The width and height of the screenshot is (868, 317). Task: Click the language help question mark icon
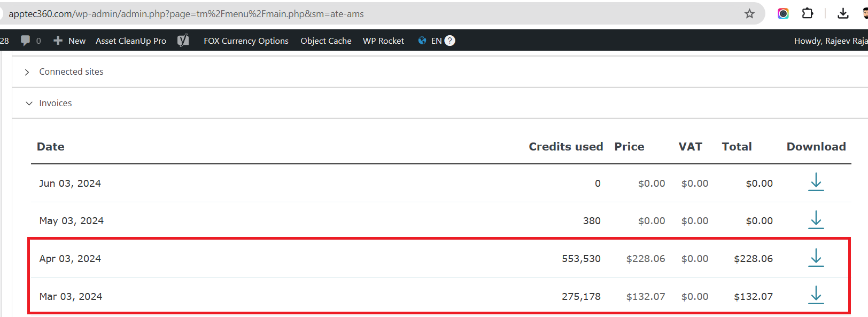[450, 41]
